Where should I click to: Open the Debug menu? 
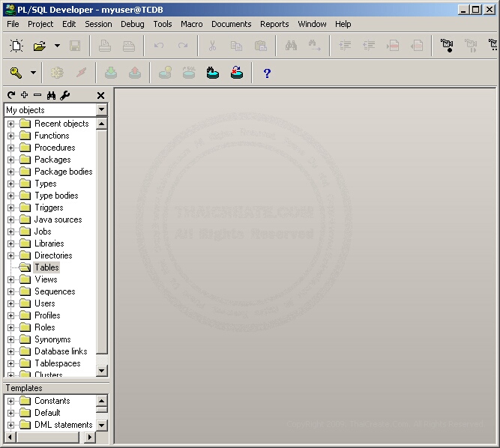(x=133, y=24)
